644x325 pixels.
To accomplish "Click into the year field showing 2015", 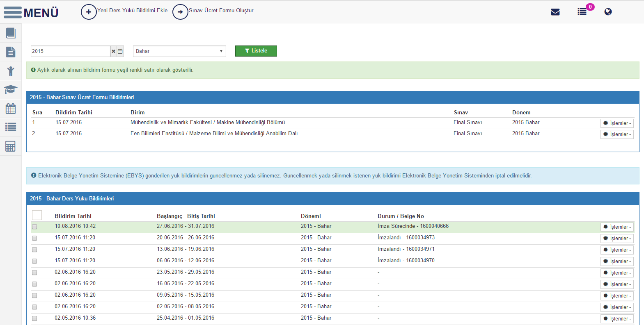I will point(70,51).
